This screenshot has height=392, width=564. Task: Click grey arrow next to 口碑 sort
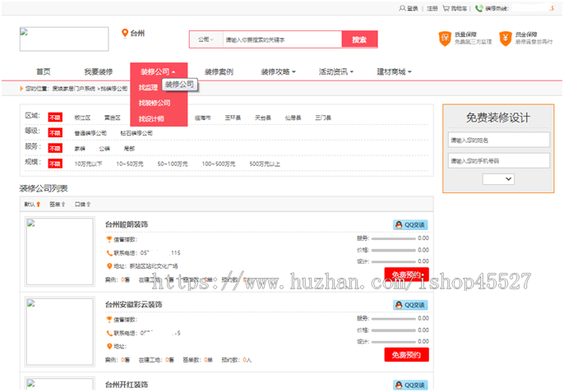89,205
